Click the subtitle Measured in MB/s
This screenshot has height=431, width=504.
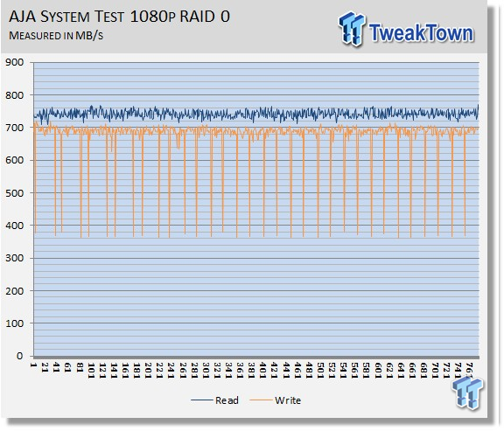[x=56, y=35]
